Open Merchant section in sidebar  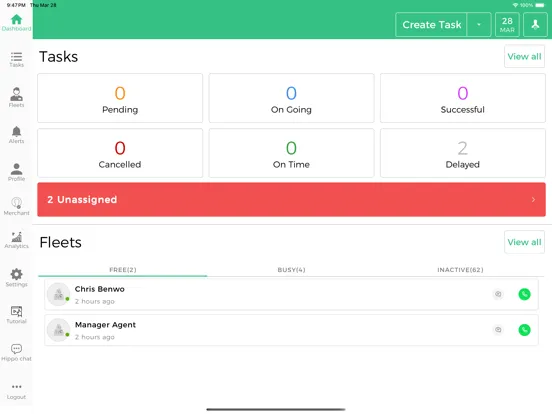click(x=16, y=206)
